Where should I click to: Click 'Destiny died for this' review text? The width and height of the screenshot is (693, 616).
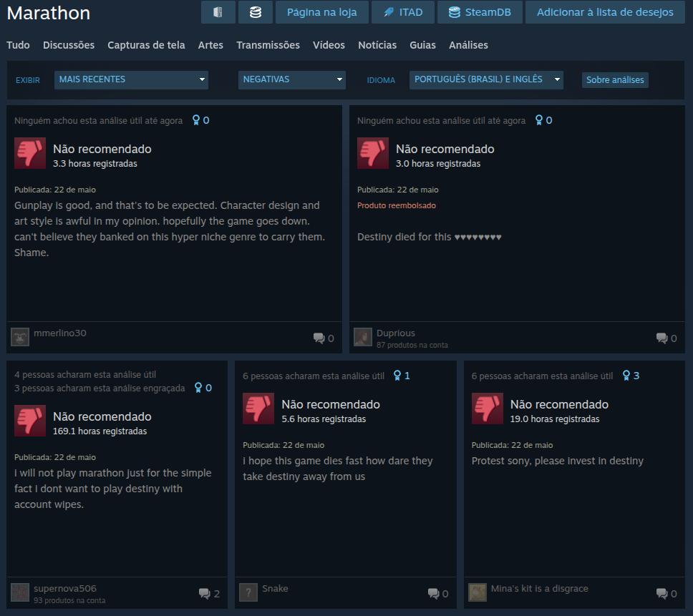click(429, 237)
